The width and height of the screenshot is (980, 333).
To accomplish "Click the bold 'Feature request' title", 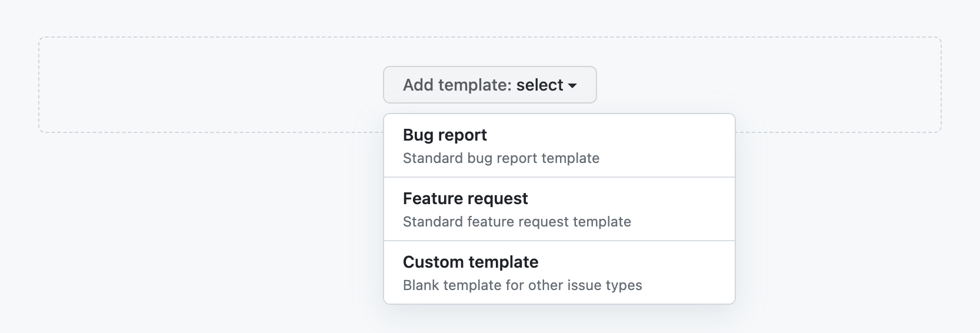I will [465, 198].
